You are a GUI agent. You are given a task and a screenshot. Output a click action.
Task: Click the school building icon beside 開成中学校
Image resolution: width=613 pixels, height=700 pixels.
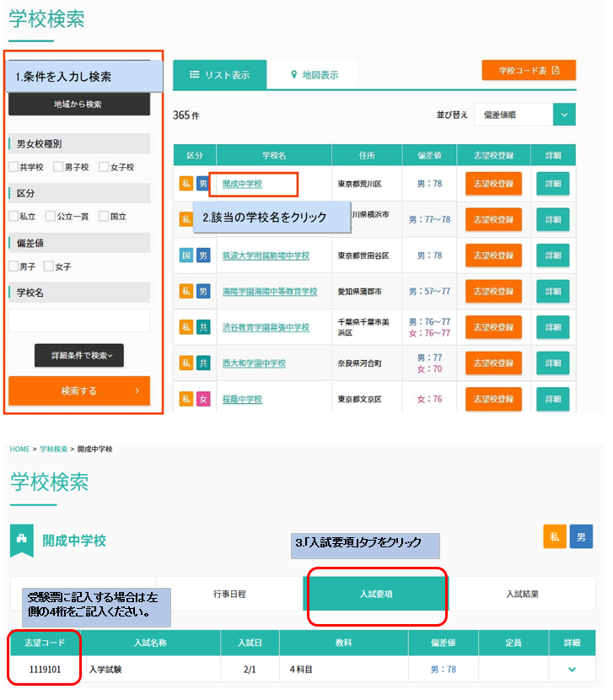point(23,541)
